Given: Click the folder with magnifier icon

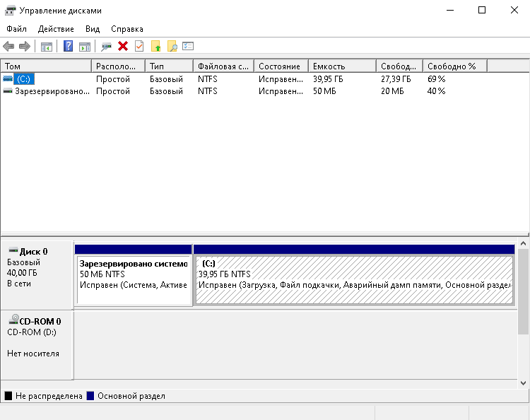Looking at the screenshot, I should coord(172,47).
